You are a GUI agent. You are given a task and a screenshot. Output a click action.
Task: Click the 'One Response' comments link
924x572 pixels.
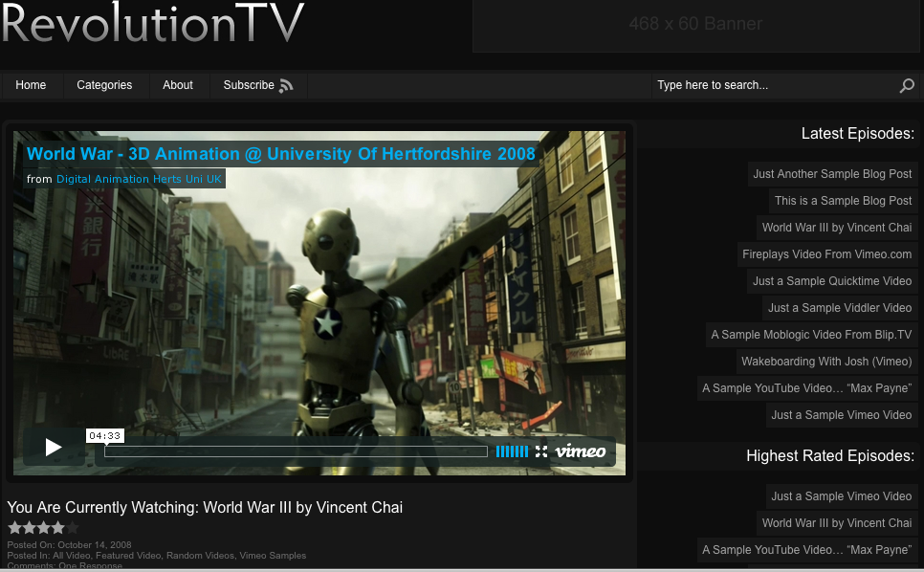click(x=90, y=565)
